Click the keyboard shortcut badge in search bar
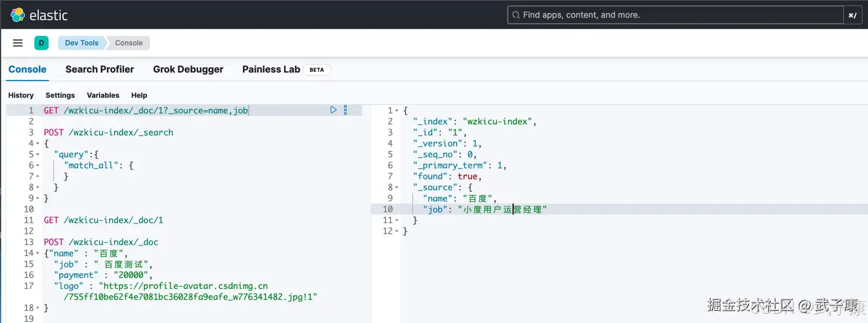 tap(852, 15)
